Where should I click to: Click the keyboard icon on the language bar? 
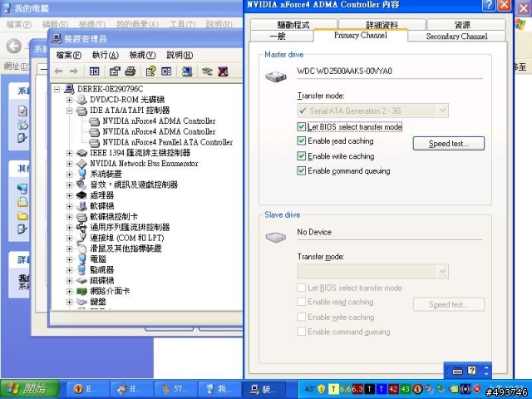[457, 372]
